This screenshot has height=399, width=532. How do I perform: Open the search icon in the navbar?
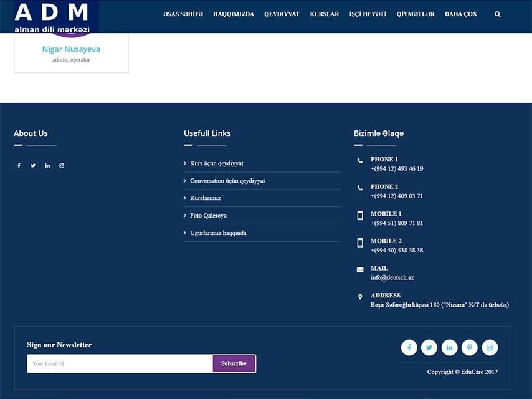(x=497, y=14)
